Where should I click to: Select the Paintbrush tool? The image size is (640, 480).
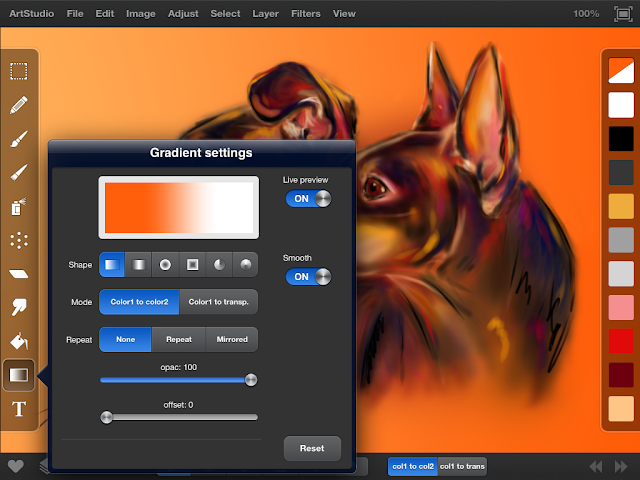point(19,139)
